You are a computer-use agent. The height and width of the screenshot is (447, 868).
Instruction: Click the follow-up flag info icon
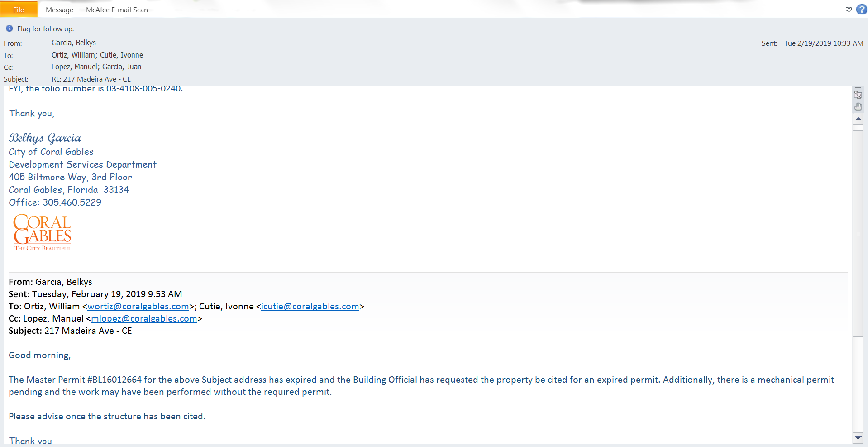pyautogui.click(x=9, y=29)
